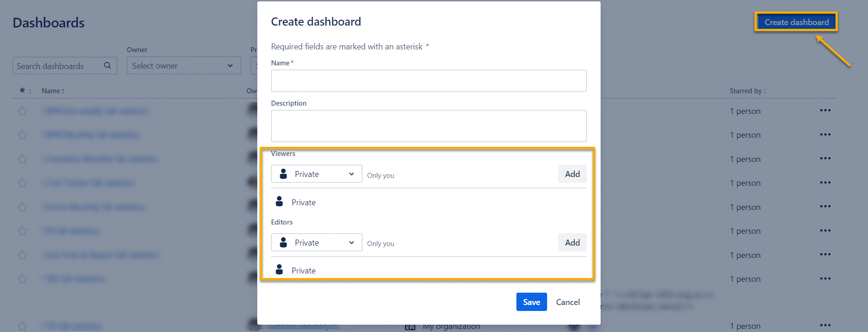
Task: Sort the list by Starred by column
Action: (747, 91)
